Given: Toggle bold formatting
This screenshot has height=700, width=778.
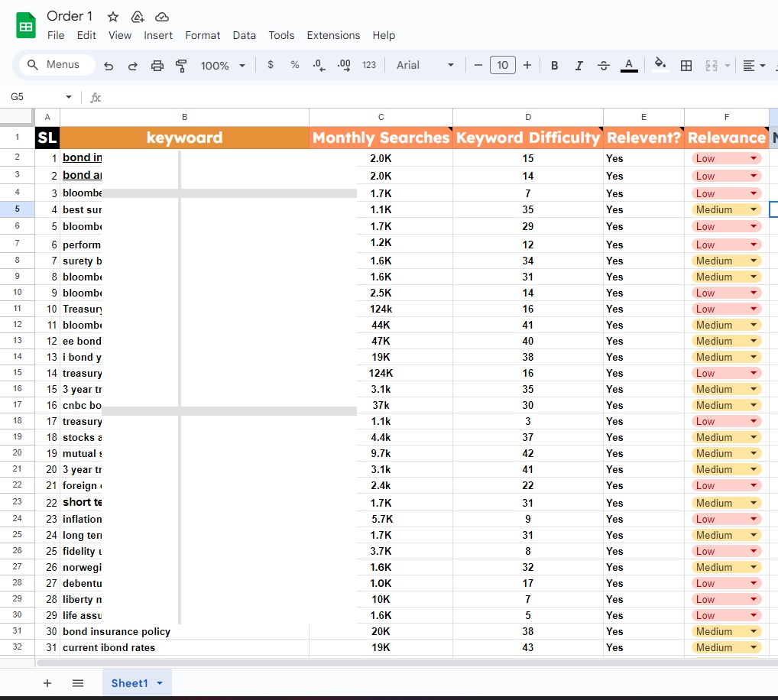Looking at the screenshot, I should click(x=554, y=66).
